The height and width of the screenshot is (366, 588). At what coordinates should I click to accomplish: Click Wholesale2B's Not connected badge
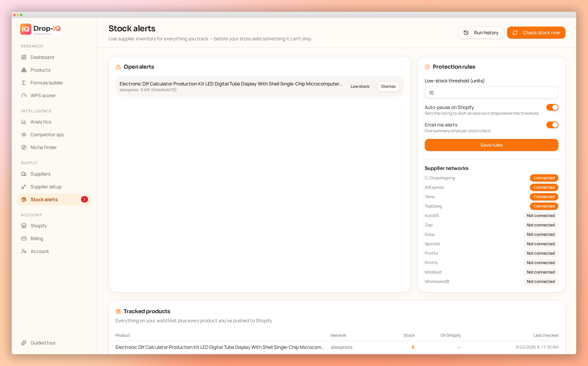(541, 282)
